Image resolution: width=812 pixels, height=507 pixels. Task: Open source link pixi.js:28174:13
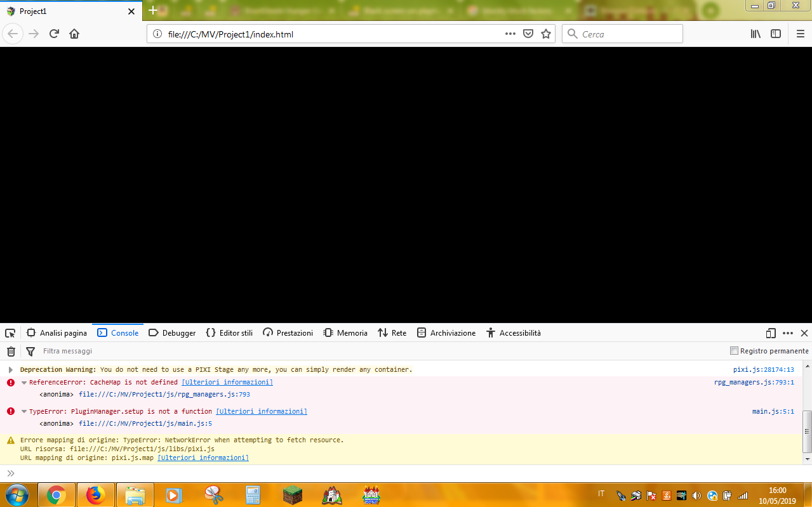(764, 369)
